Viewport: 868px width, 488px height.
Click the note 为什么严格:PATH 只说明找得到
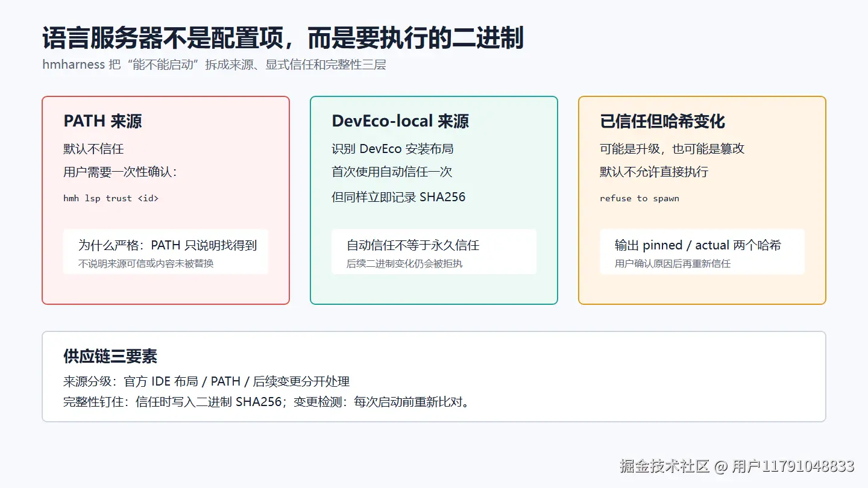168,245
